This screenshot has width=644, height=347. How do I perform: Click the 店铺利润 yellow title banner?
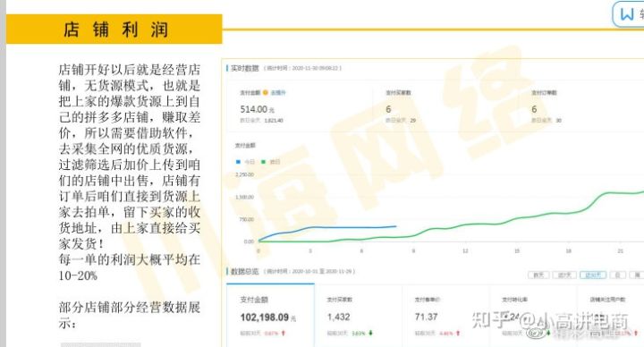[x=114, y=30]
